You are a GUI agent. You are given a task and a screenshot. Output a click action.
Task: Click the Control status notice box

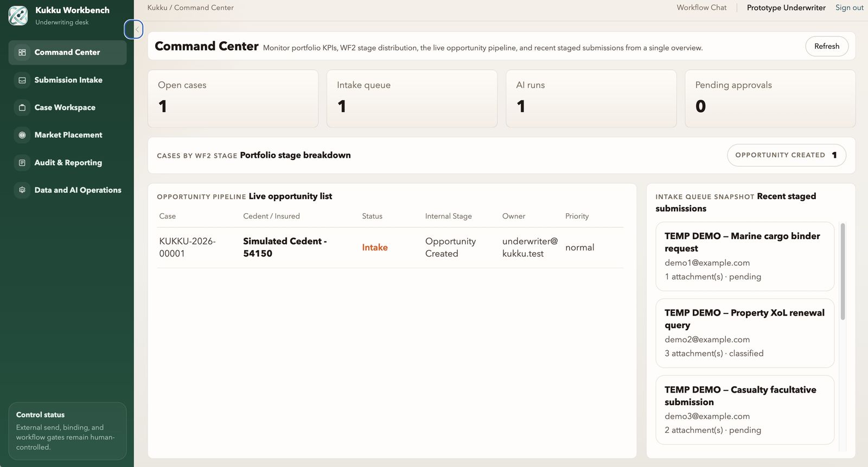coord(67,431)
